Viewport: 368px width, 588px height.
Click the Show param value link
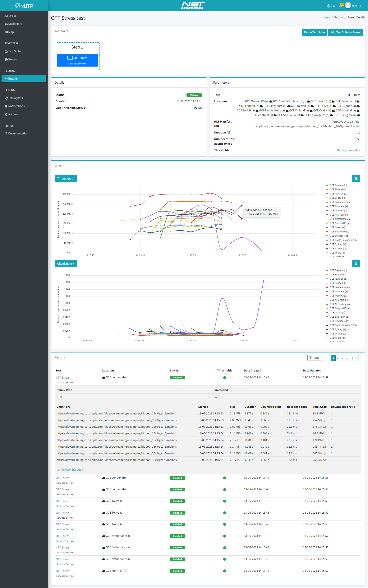pos(348,151)
